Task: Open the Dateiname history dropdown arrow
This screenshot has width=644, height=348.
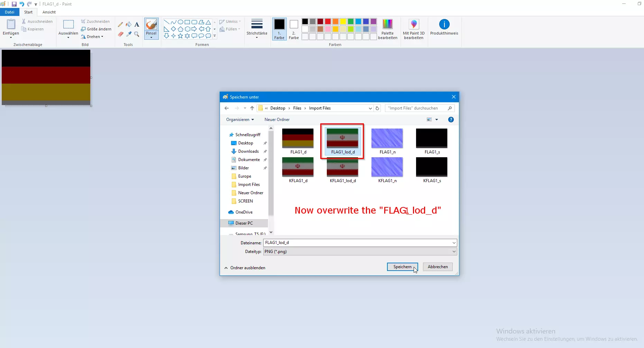Action: click(454, 243)
